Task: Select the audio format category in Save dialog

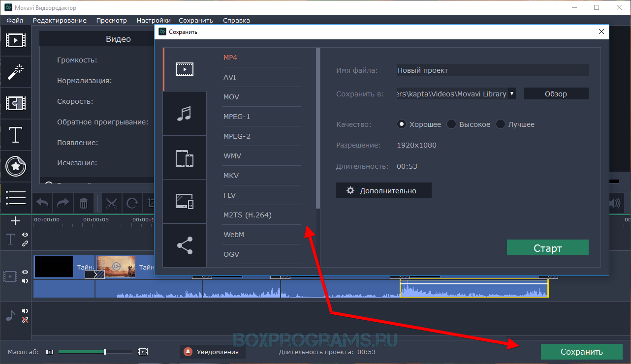Action: [185, 114]
